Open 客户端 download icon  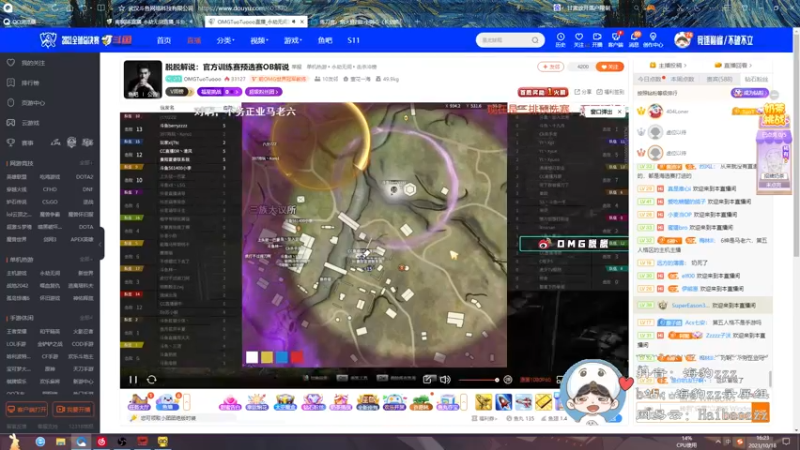tap(616, 40)
